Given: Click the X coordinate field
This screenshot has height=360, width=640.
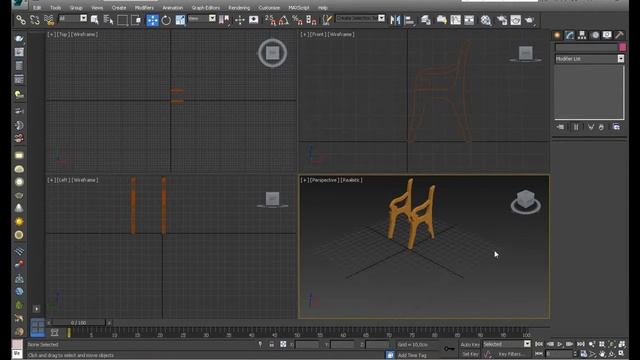Looking at the screenshot, I should point(307,345).
